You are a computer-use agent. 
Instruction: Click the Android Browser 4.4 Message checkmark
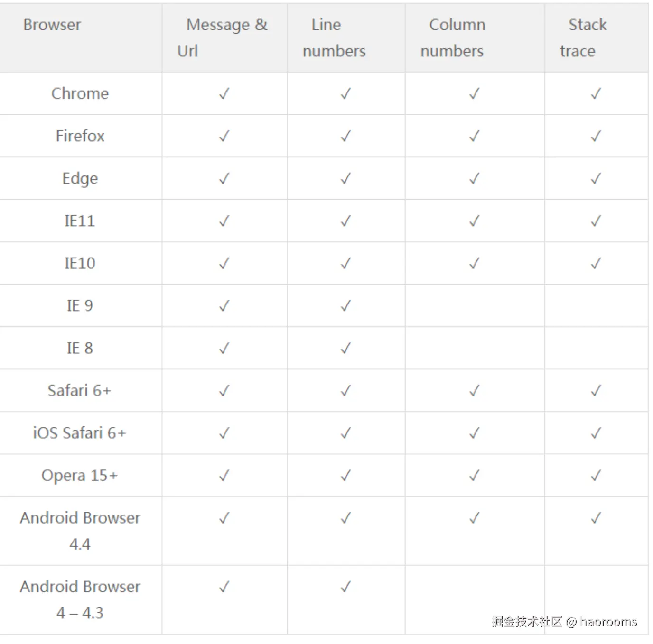coord(224,518)
